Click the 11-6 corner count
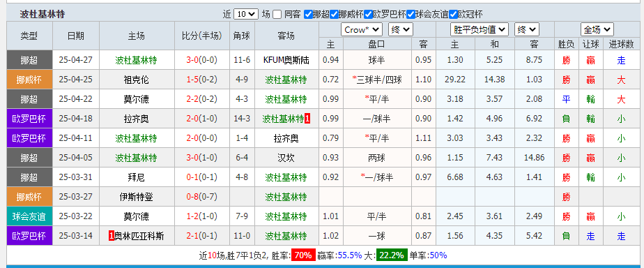The width and height of the screenshot is (644, 268). (242, 61)
